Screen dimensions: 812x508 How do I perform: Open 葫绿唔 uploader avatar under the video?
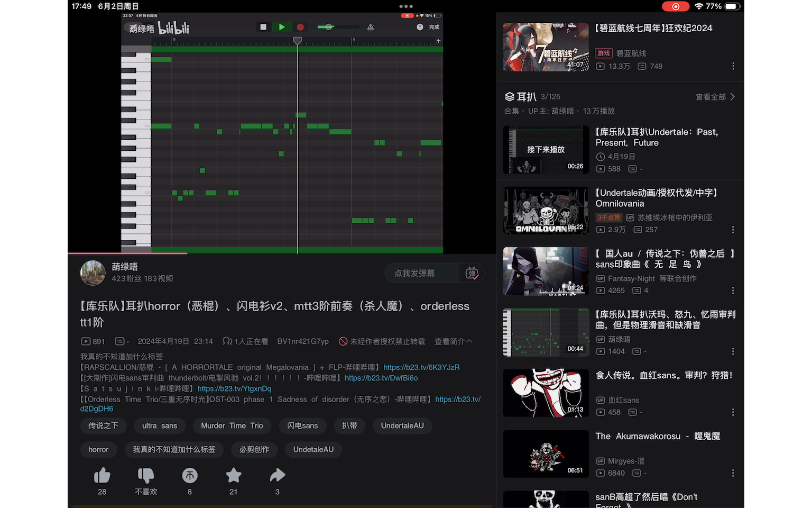click(93, 273)
